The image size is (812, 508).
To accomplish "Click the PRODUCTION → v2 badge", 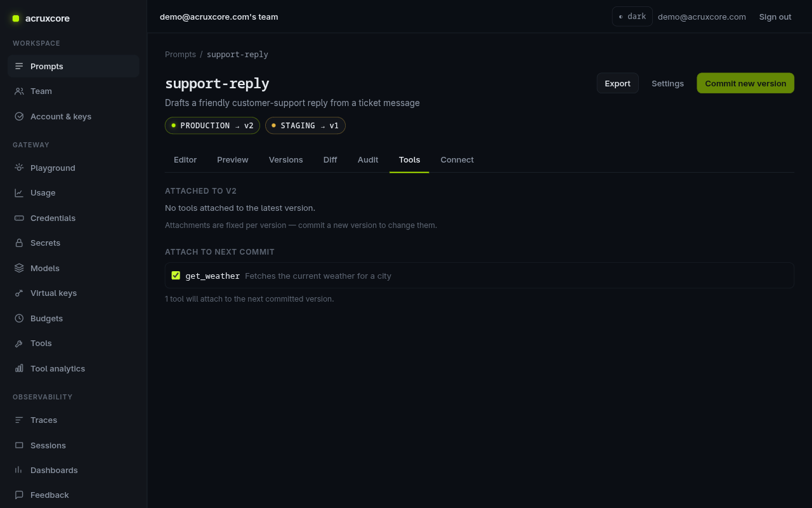I will [213, 126].
